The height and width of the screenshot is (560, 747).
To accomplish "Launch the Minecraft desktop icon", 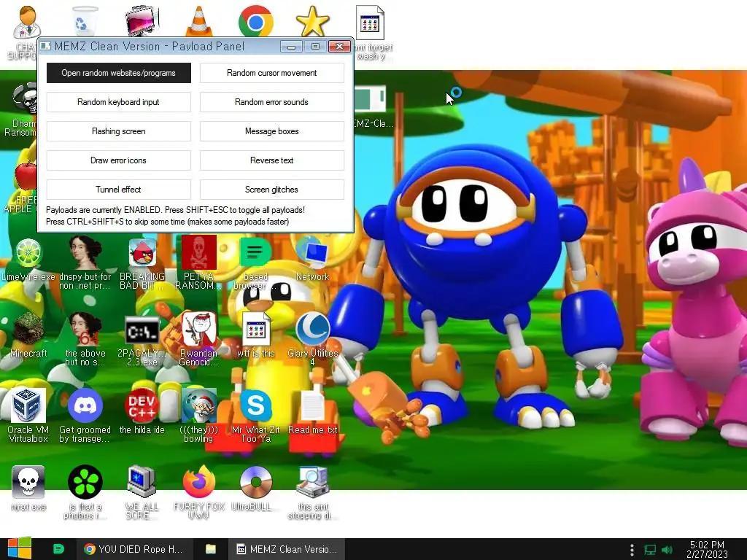I will pyautogui.click(x=28, y=335).
